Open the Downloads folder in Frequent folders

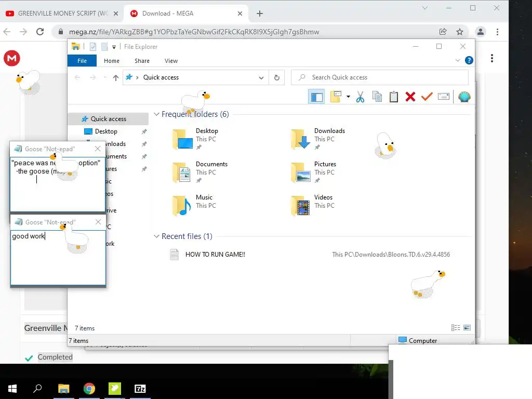point(318,138)
